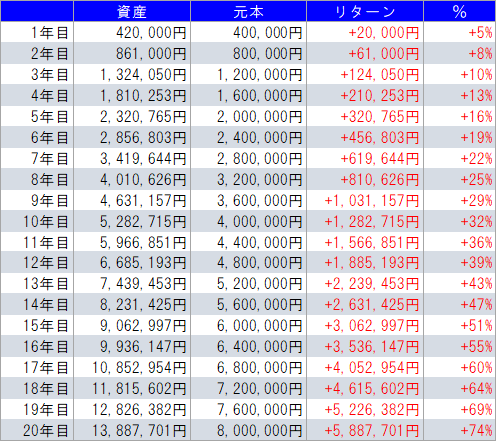Click the 元本 column header
The width and height of the screenshot is (497, 442).
point(248,11)
